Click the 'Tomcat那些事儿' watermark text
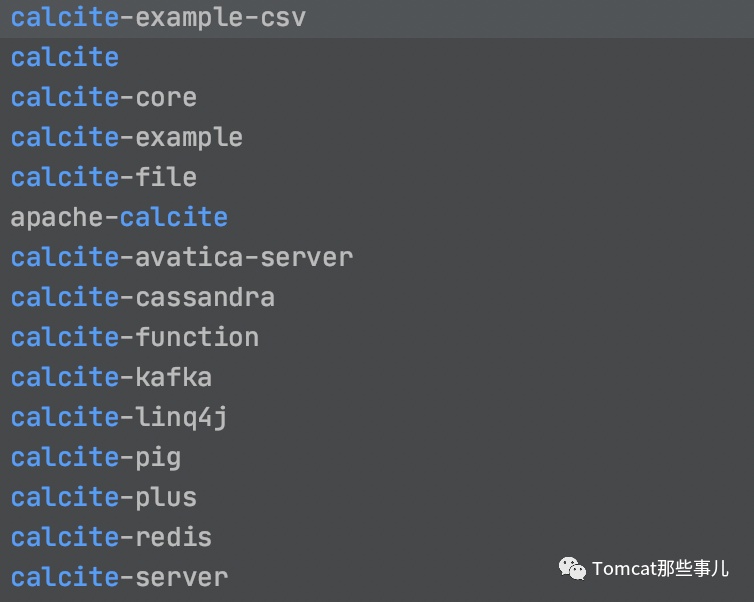Image resolution: width=754 pixels, height=602 pixels. tap(660, 569)
